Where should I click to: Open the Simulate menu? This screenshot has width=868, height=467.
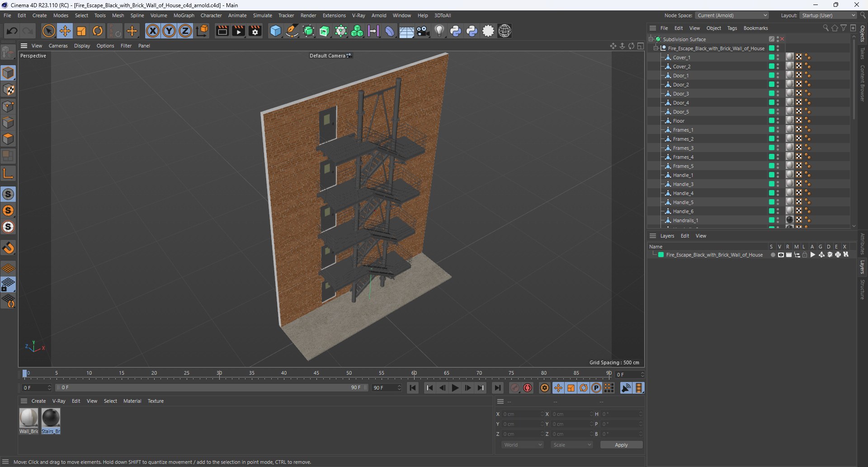262,15
